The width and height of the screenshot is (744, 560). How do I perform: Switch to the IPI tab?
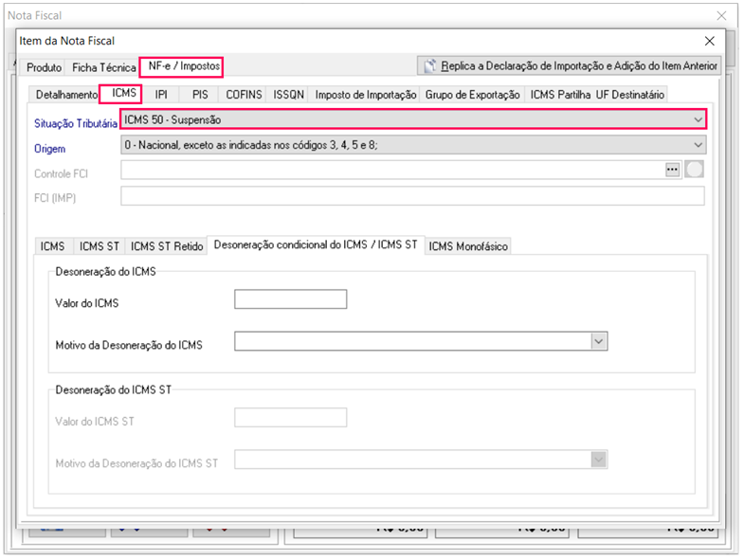[161, 95]
